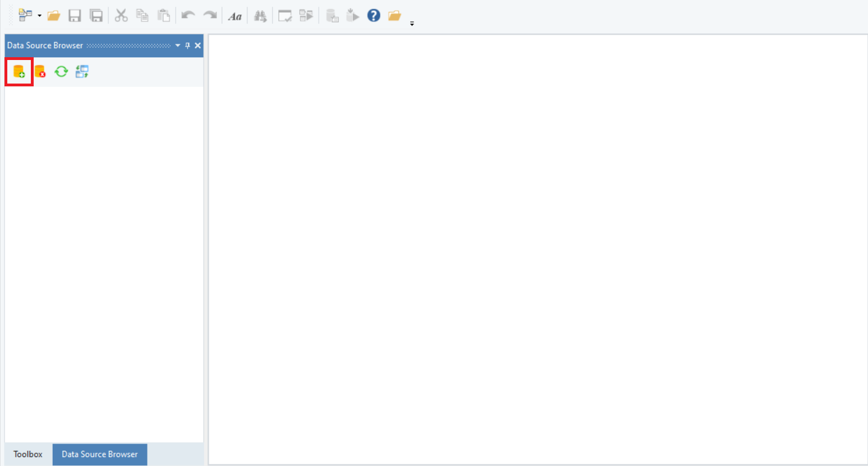Click the blue windows sync icon
Viewport: 868px width, 466px height.
click(82, 72)
